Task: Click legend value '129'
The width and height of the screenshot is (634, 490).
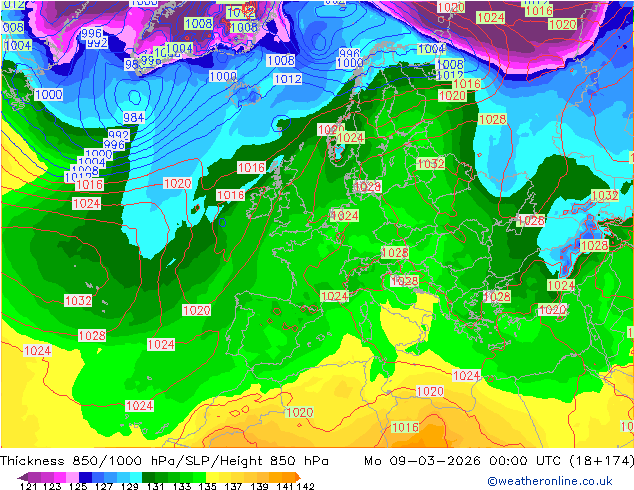Action: click(130, 486)
